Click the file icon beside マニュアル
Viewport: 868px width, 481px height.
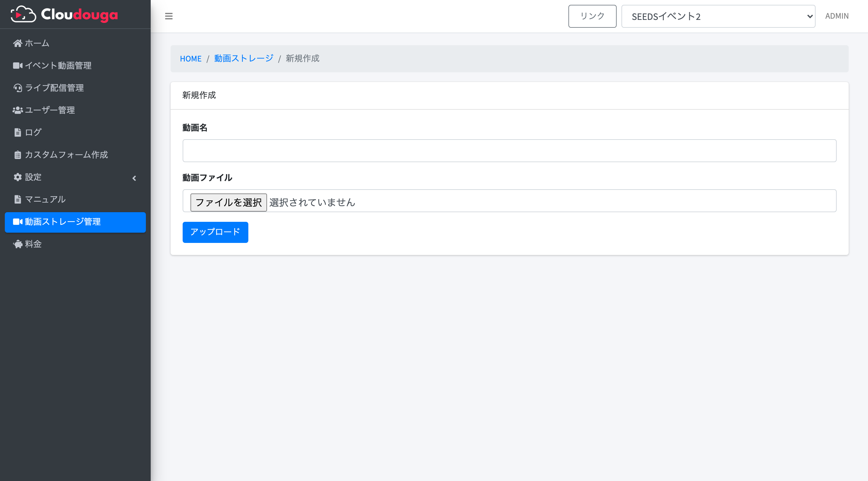pos(17,200)
